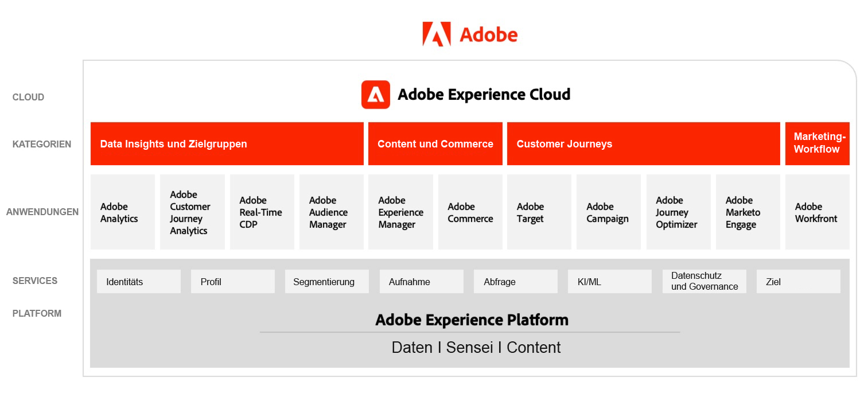Click the ANWENDUNGEN row label
The width and height of the screenshot is (868, 393).
(42, 212)
